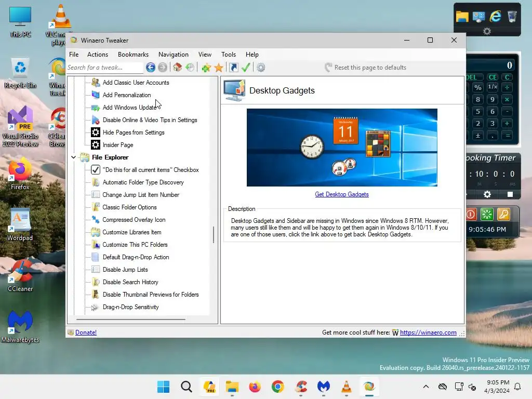
Task: Launch Google Chrome from the taskbar
Action: point(277,387)
